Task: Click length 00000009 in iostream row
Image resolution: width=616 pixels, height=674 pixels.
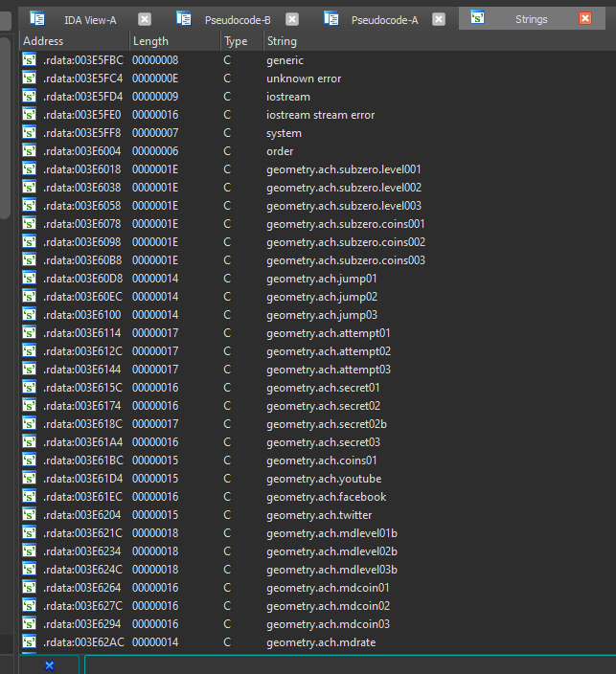Action: [155, 97]
